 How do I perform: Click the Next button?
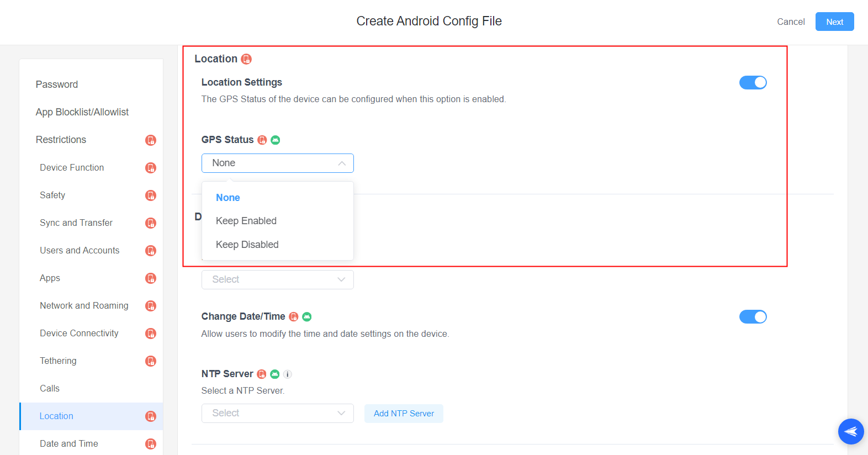[x=834, y=22]
